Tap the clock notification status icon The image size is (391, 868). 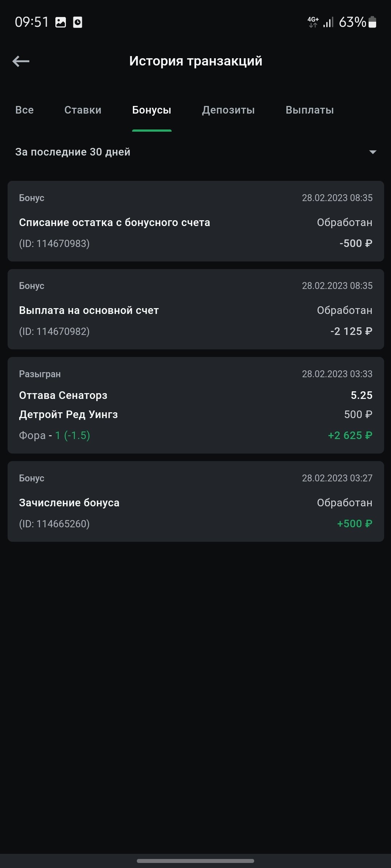77,22
